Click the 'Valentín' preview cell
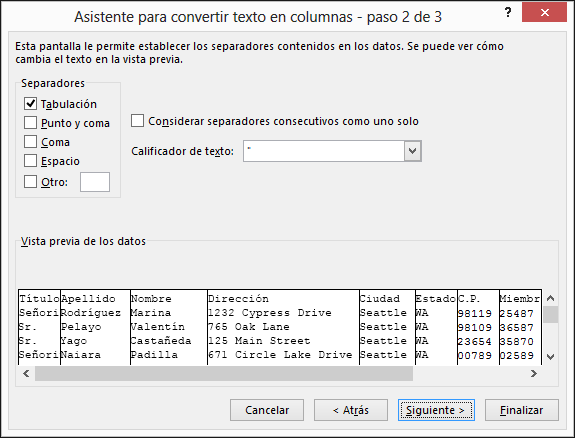575x438 pixels. tap(158, 327)
